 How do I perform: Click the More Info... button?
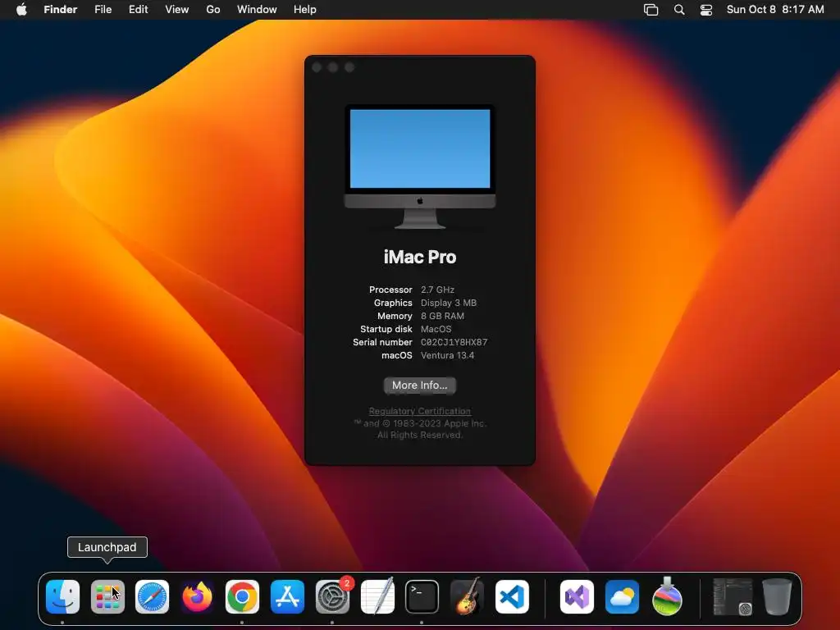click(x=420, y=386)
